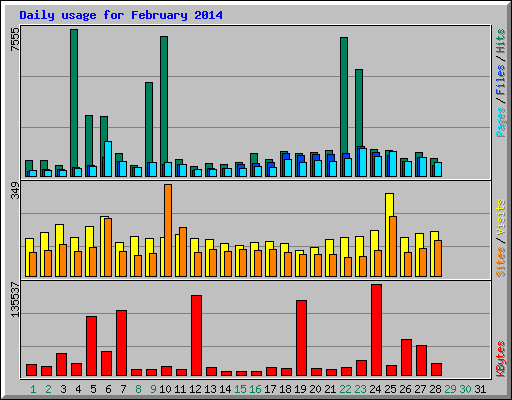Click day 26 on the x-axis
This screenshot has height=400, width=512.
tap(405, 389)
